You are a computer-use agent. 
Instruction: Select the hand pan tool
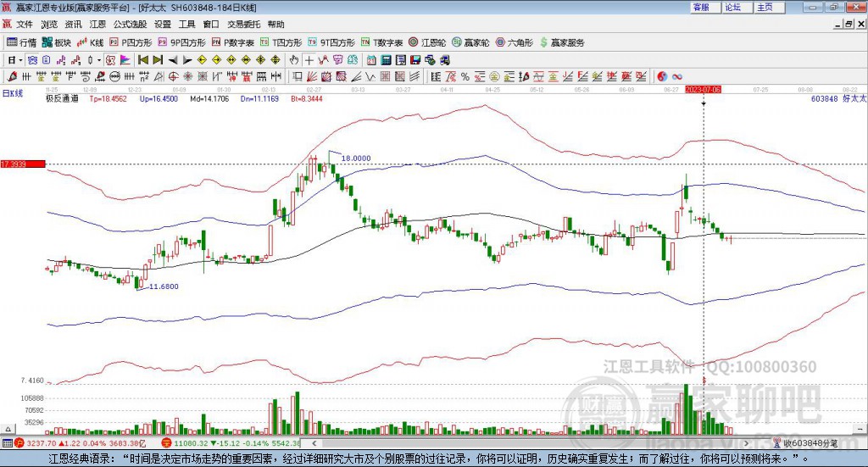click(294, 60)
